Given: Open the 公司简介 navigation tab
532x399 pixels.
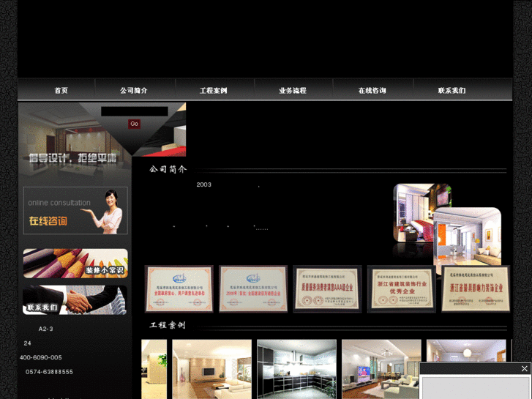Looking at the screenshot, I should 134,90.
